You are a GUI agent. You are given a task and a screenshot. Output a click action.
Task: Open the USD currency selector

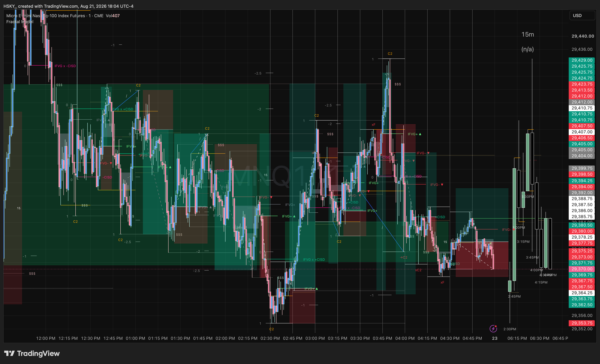pos(582,15)
